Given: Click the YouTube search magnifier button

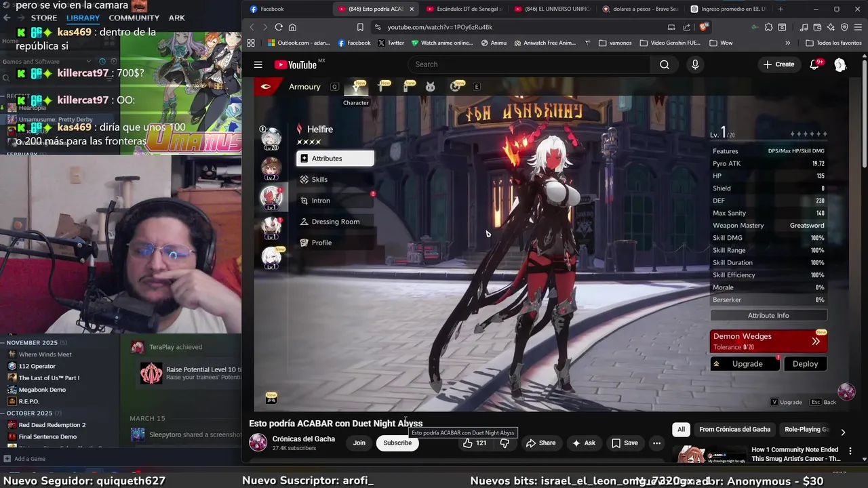Looking at the screenshot, I should pos(665,64).
